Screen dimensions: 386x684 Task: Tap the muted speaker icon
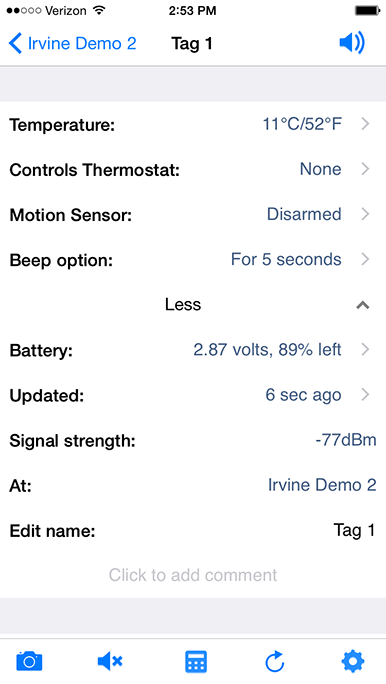(110, 662)
